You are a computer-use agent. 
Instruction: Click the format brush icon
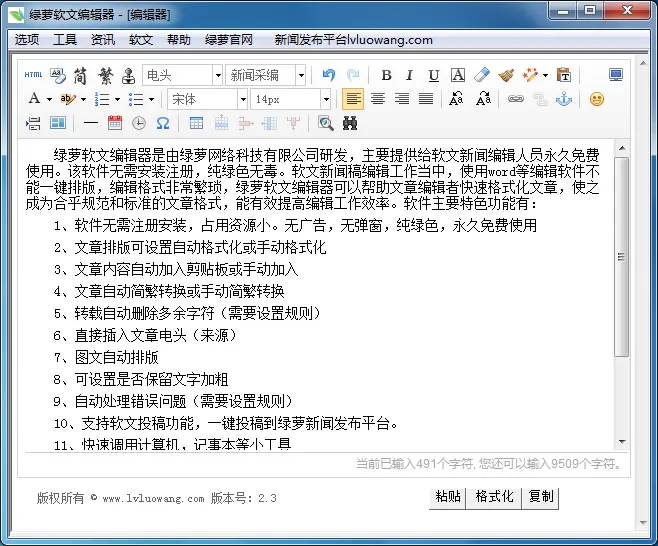[x=506, y=76]
